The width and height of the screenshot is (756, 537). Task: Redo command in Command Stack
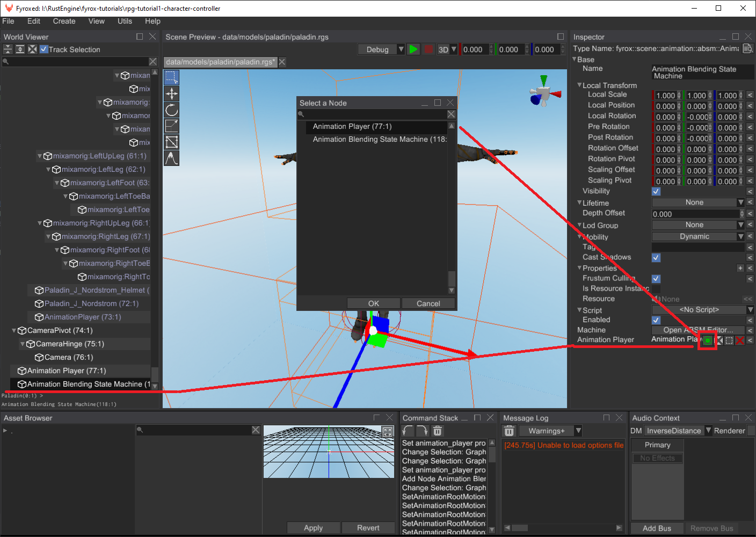point(423,431)
